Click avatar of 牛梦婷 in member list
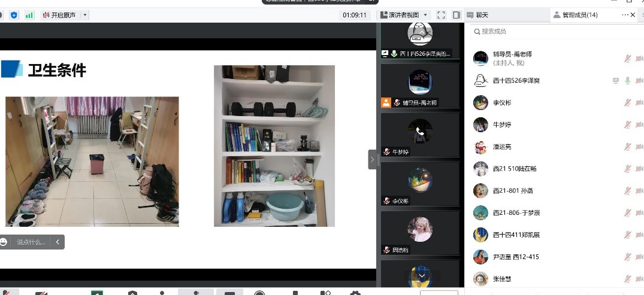The image size is (644, 295). point(480,124)
